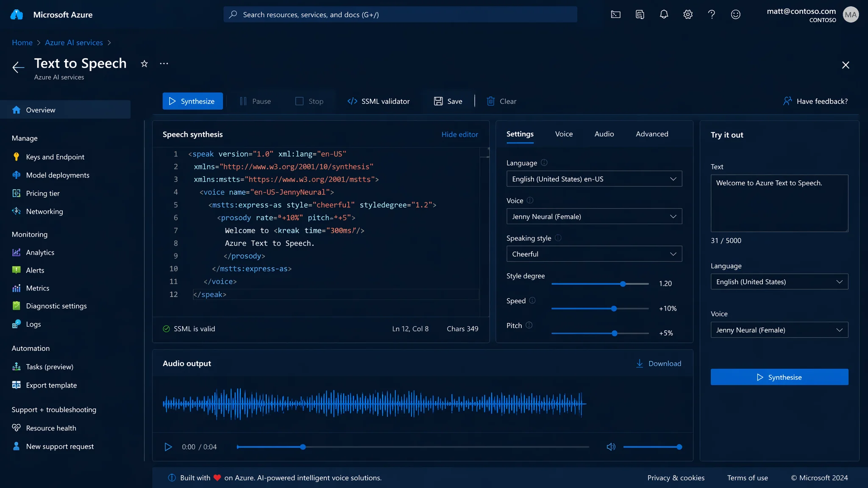
Task: Open the Copilot/directory filter icon
Action: click(x=640, y=15)
